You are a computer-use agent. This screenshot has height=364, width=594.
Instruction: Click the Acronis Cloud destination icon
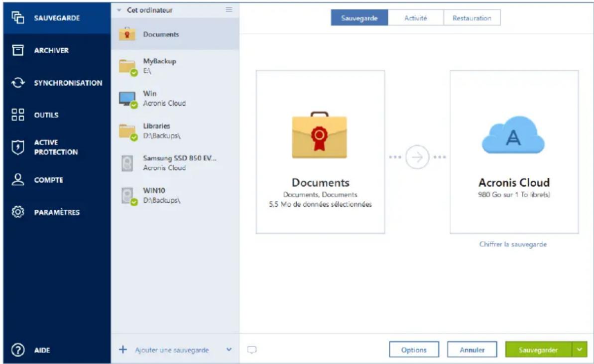point(513,135)
